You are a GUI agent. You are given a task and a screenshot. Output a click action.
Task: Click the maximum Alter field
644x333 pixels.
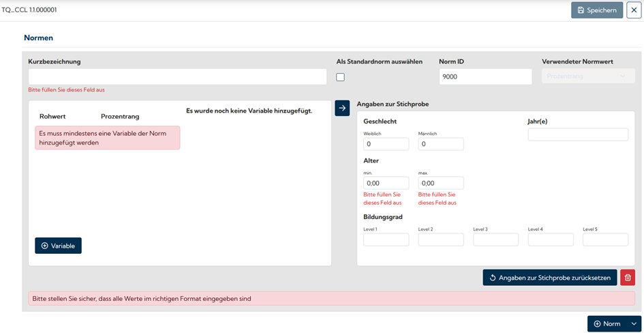pos(441,183)
